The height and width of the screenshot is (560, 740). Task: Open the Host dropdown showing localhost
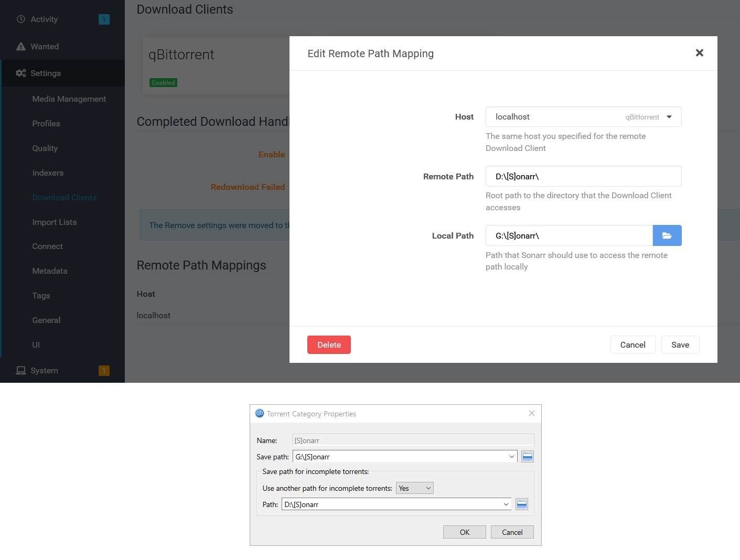584,117
